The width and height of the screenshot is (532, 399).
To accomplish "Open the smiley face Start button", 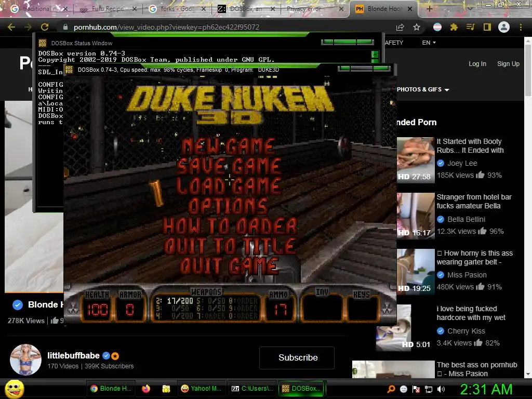I will point(15,389).
